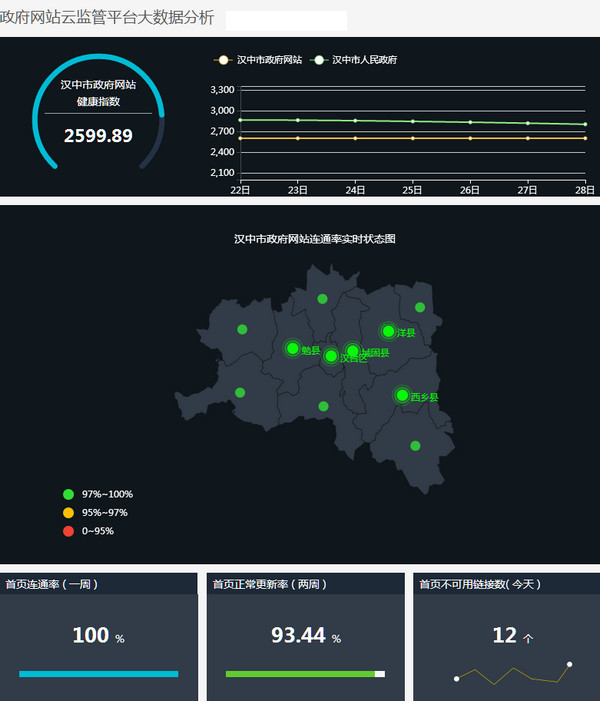Toggle the 汉中市政府网站 legend series
Screen dimensions: 600x701
(260, 60)
